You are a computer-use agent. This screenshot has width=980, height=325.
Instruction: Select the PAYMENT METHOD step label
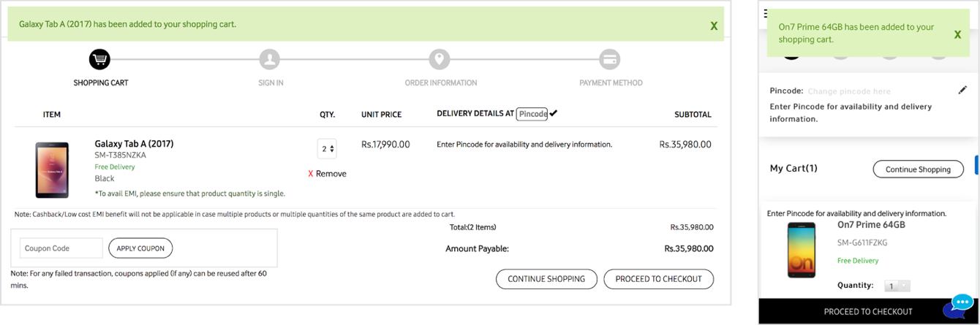pos(611,83)
